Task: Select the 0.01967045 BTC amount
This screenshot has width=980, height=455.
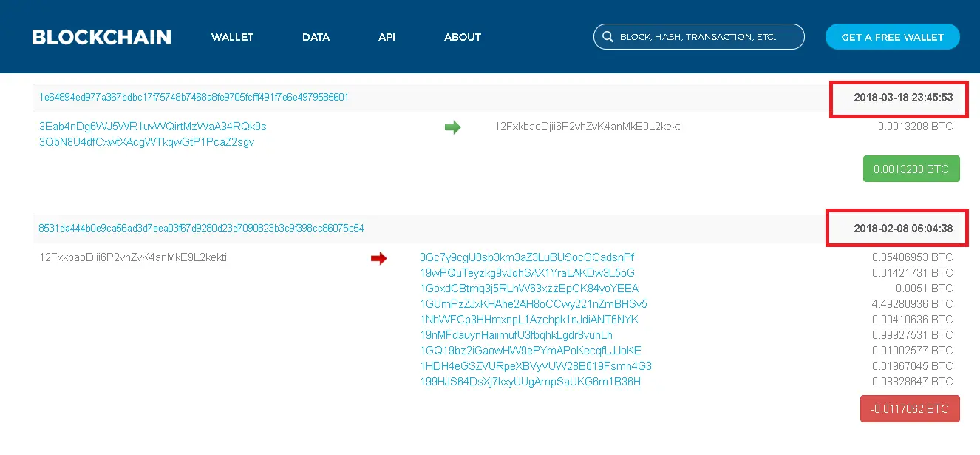Action: [x=913, y=366]
